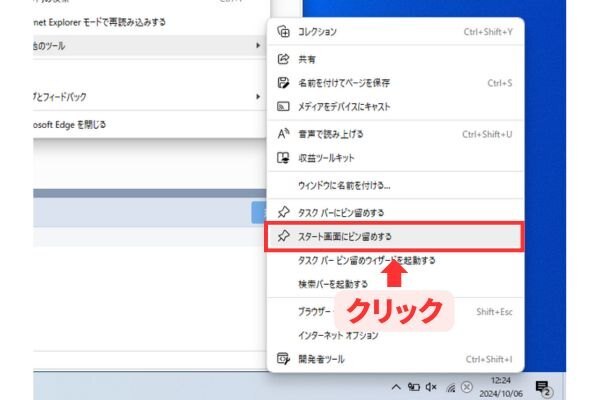Select 開発者ツール menu entry

(x=395, y=359)
